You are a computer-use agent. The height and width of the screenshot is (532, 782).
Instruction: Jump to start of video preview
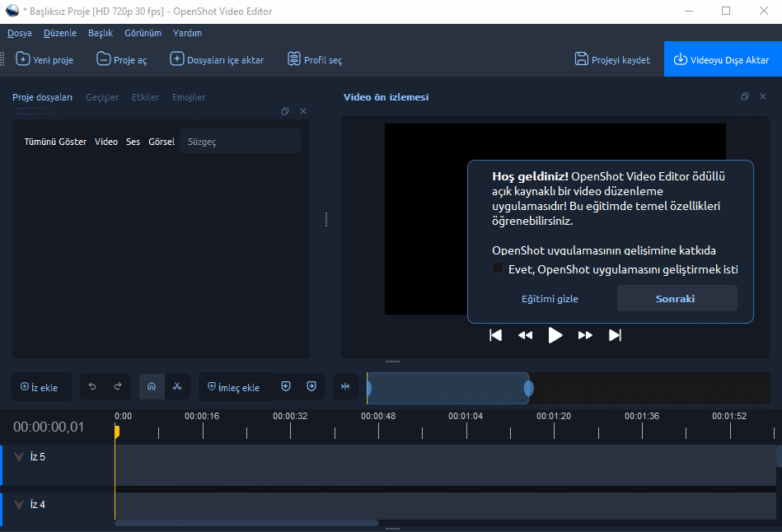pos(496,335)
